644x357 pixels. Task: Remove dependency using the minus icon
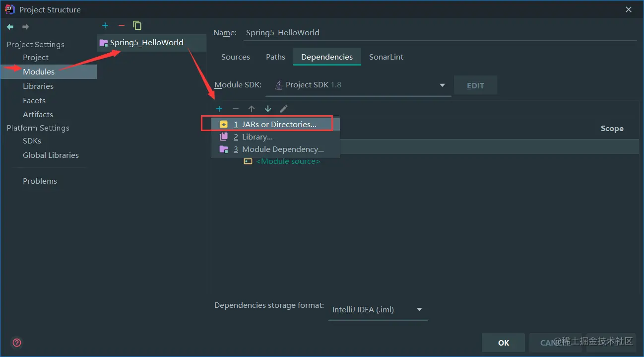coord(236,109)
